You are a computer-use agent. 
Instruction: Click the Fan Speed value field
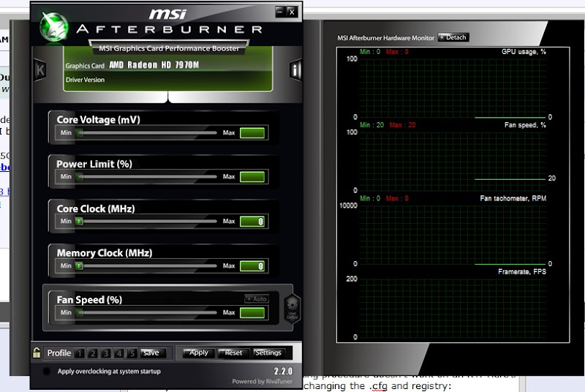[x=252, y=313]
